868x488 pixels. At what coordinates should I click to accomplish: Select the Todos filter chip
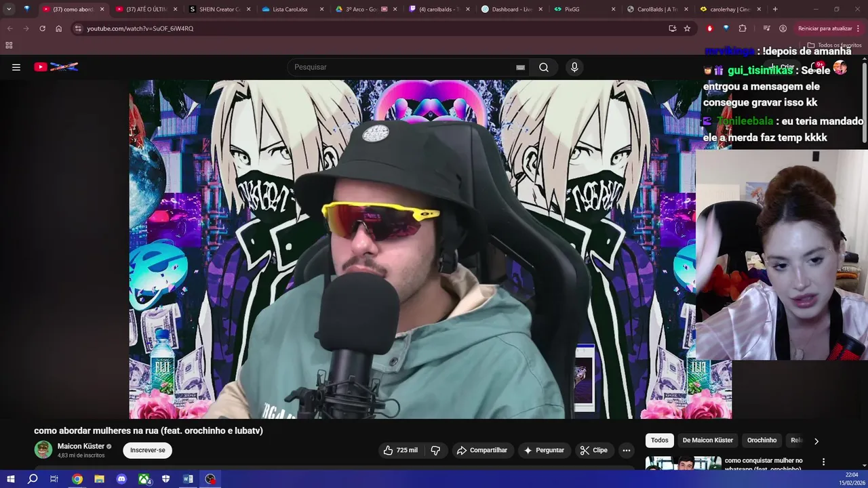click(x=660, y=440)
